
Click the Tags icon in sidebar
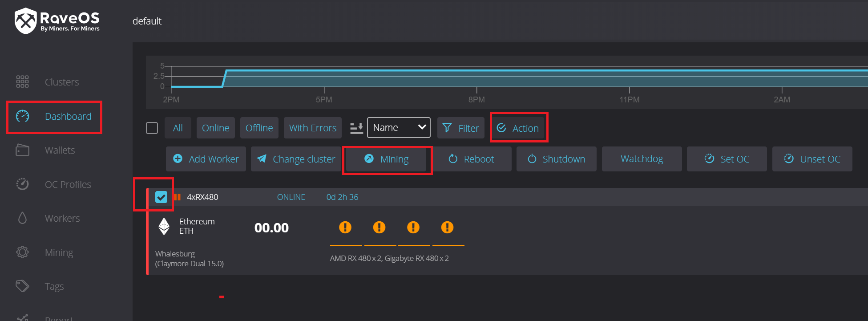[22, 286]
